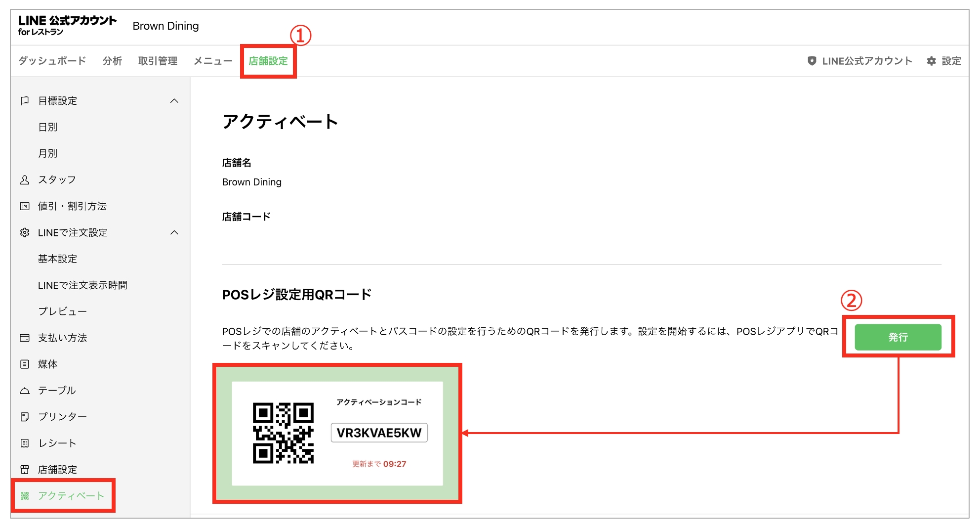Collapse the LINEで注文設定 section
Viewport: 980px width, 531px height.
click(174, 232)
